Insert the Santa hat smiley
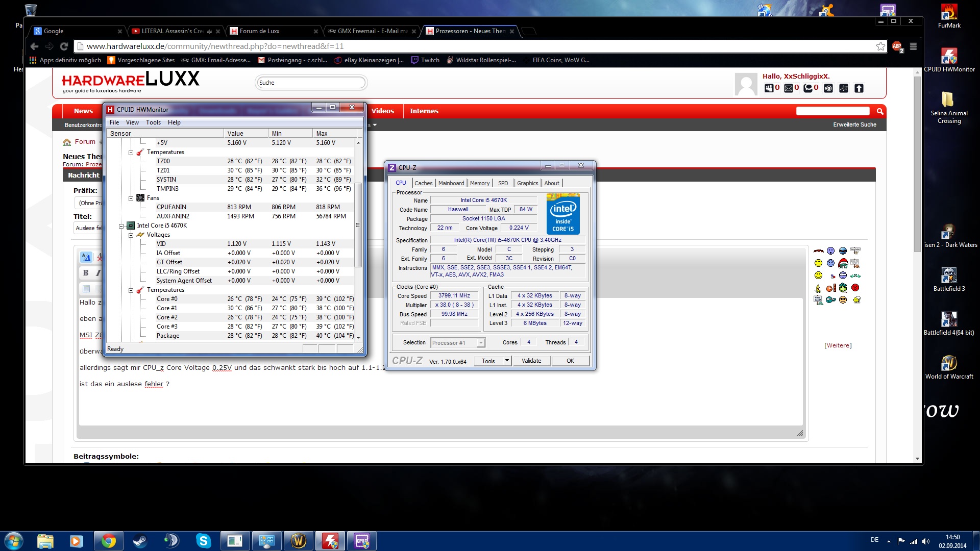 tap(843, 263)
